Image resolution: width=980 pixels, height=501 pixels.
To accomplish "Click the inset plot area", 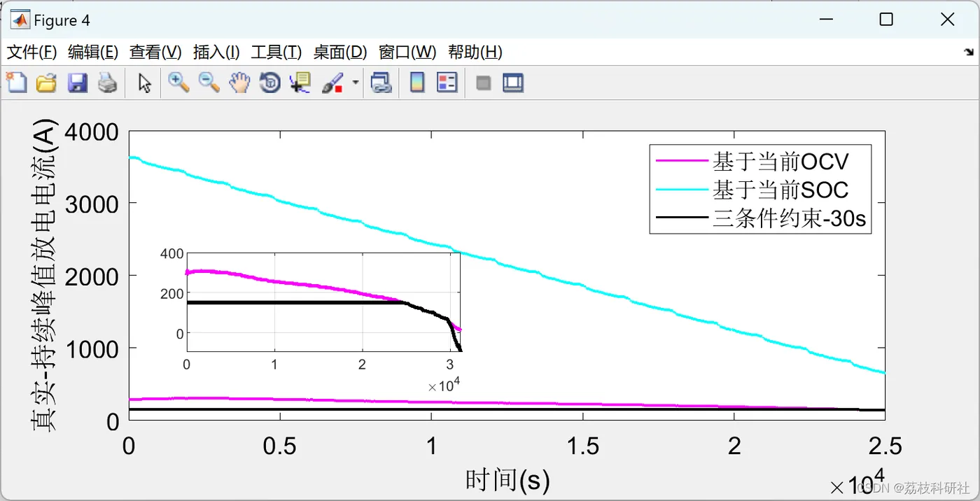I will (x=323, y=302).
